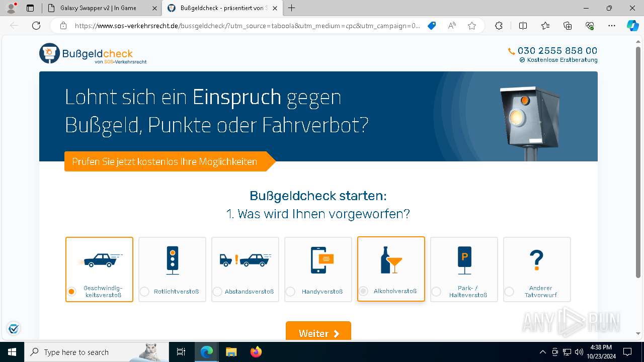The height and width of the screenshot is (362, 644).
Task: Open the shopping price tag icon
Action: click(x=432, y=26)
